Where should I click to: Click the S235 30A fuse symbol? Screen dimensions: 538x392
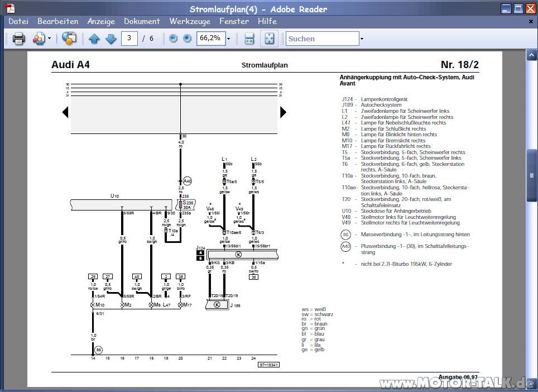tap(186, 205)
